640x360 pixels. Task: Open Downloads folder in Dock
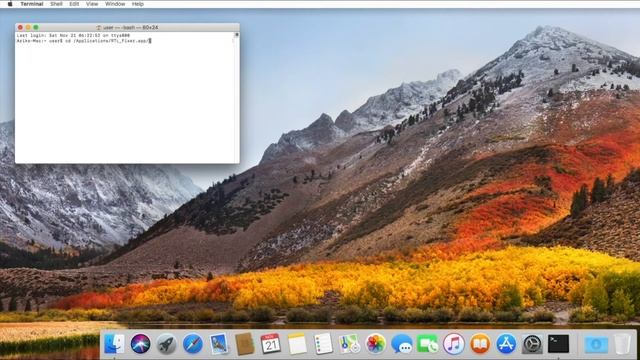tap(596, 344)
